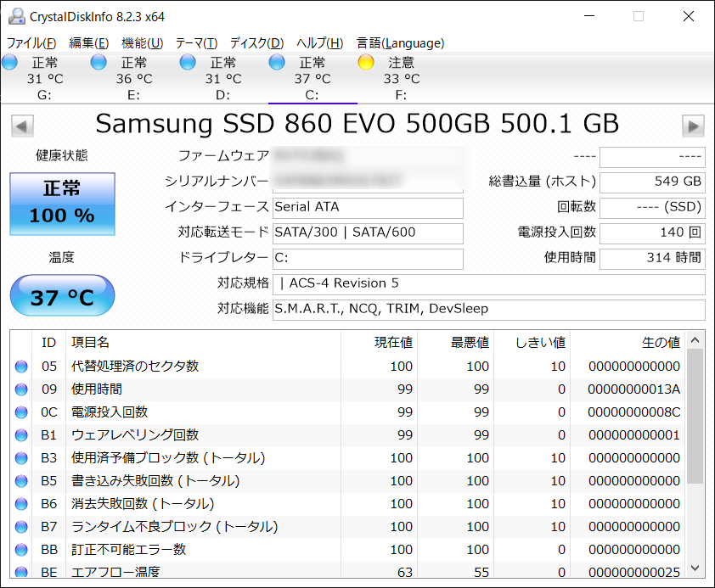This screenshot has width=715, height=588.
Task: Click the status orb in row B5
Action: pyautogui.click(x=21, y=480)
